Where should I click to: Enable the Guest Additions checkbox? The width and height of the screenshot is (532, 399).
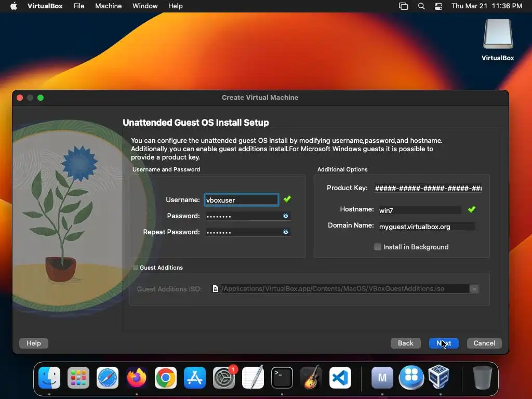click(136, 268)
